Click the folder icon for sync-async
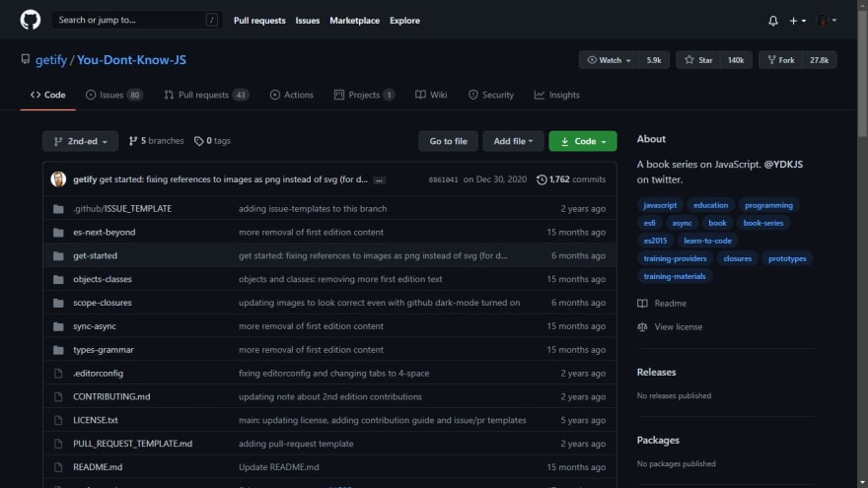868x488 pixels. point(58,326)
